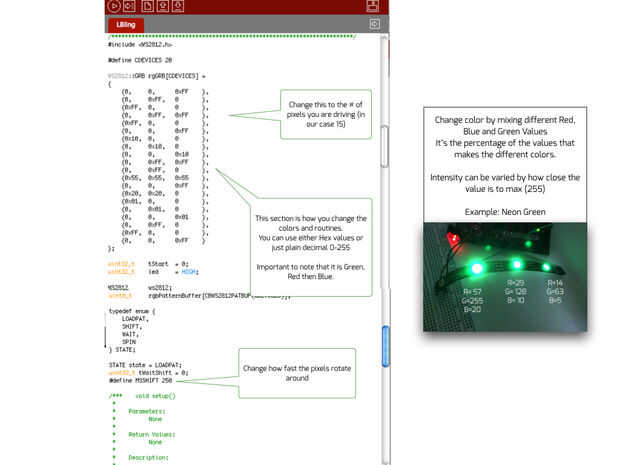This screenshot has height=465, width=620.
Task: Click the circled play run icon
Action: tap(114, 6)
